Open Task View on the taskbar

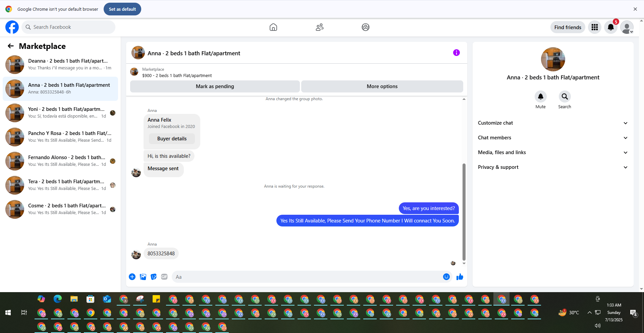(24, 313)
